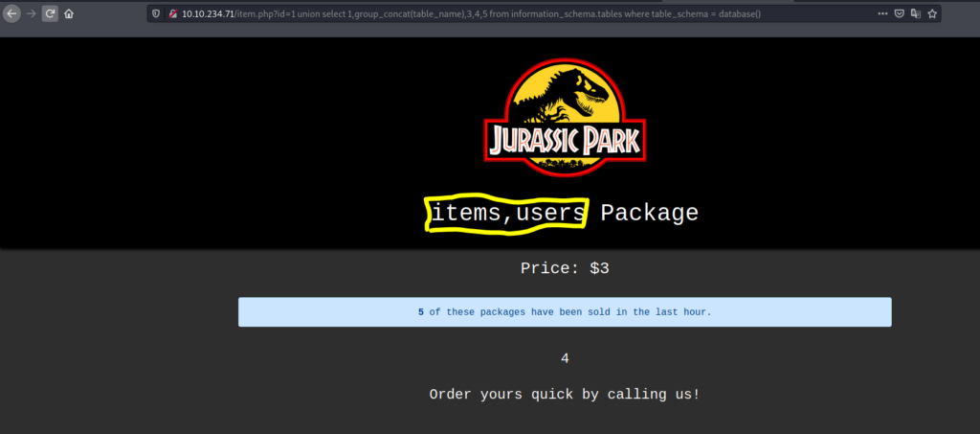Click the translate page icon

coord(915,14)
